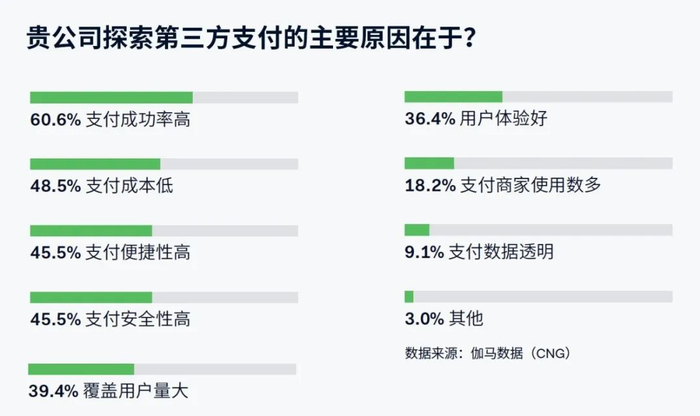Select the 45.5% 支付便捷性高 label
The width and height of the screenshot is (700, 416).
[x=110, y=253]
